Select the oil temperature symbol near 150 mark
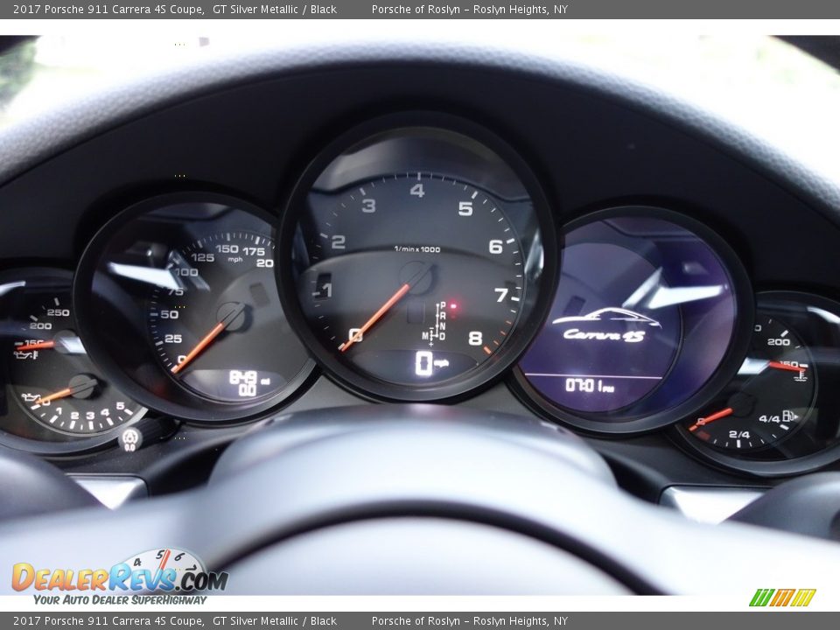 click(24, 353)
